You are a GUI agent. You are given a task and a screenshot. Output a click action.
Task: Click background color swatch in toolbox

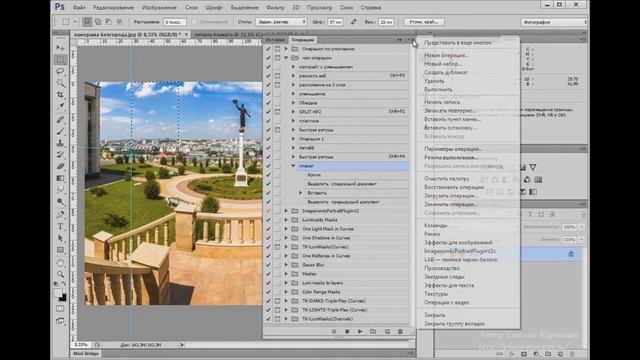click(x=62, y=298)
